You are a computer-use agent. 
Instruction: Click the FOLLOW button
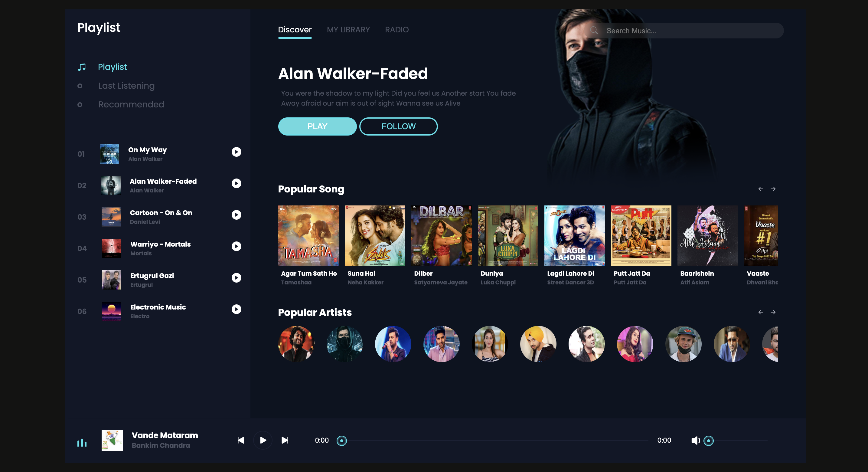tap(399, 126)
